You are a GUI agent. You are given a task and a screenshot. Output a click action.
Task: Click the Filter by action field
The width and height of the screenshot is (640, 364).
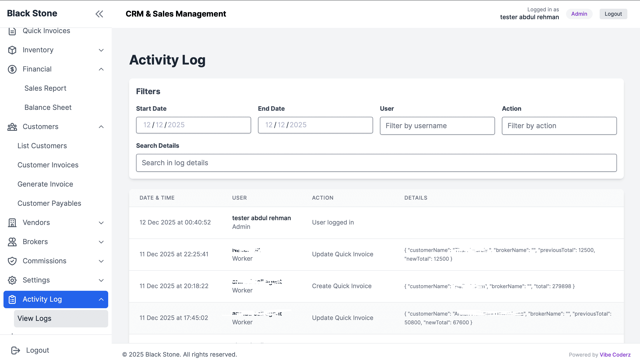pos(559,126)
